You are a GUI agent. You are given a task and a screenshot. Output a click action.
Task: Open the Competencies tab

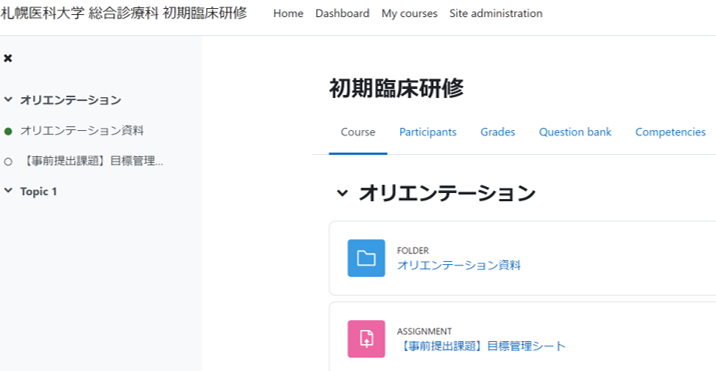pos(670,132)
